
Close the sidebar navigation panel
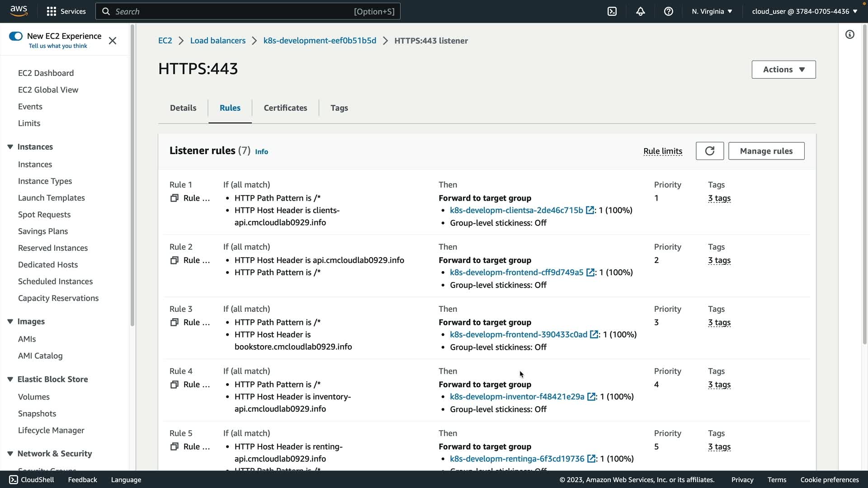coord(113,41)
